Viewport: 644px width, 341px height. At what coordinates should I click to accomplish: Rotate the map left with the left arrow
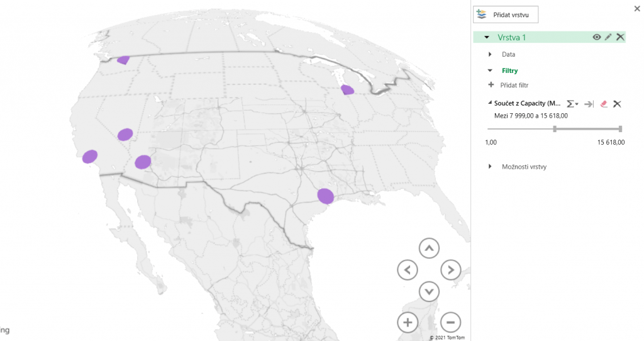click(x=408, y=271)
